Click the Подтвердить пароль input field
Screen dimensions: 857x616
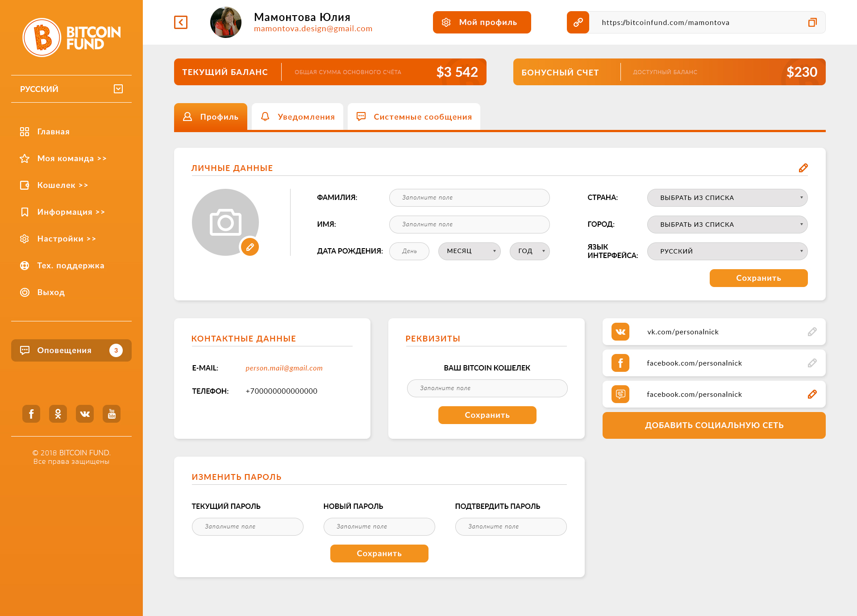(x=511, y=527)
